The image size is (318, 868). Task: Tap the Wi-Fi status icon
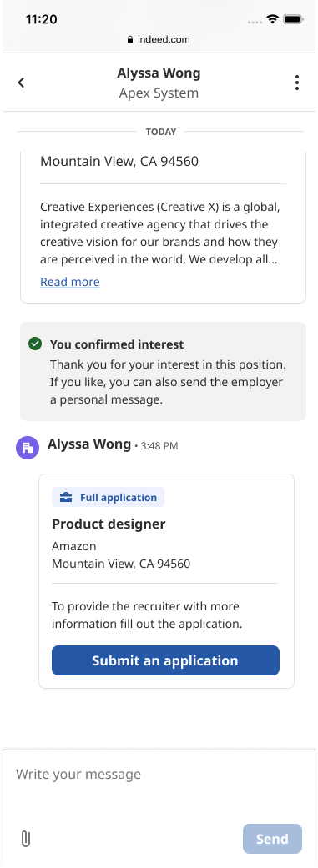click(x=272, y=19)
